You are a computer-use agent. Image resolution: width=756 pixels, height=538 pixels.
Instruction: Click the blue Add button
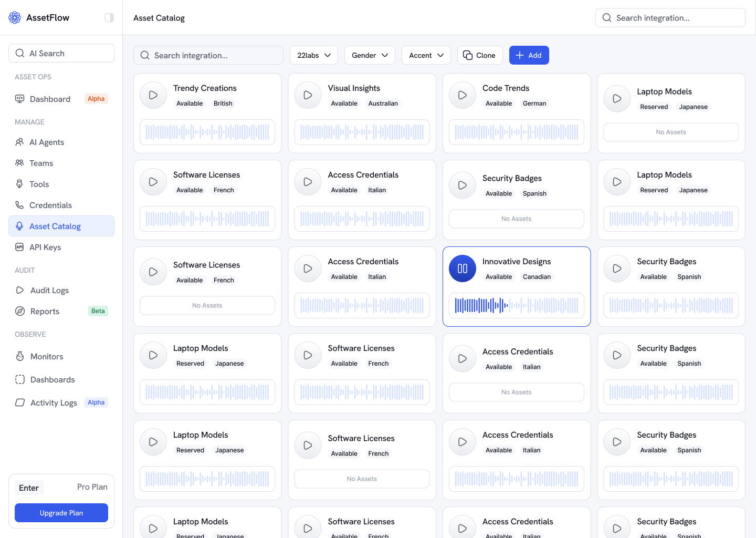tap(529, 55)
